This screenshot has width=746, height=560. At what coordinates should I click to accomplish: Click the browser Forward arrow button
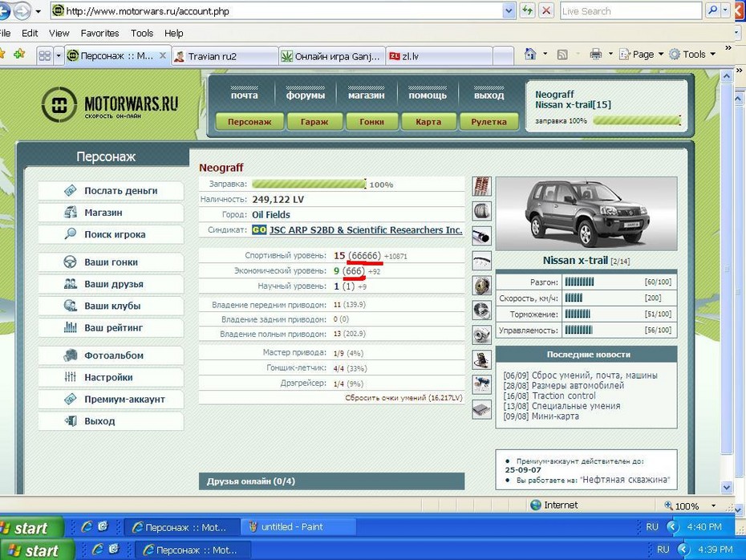tap(22, 11)
